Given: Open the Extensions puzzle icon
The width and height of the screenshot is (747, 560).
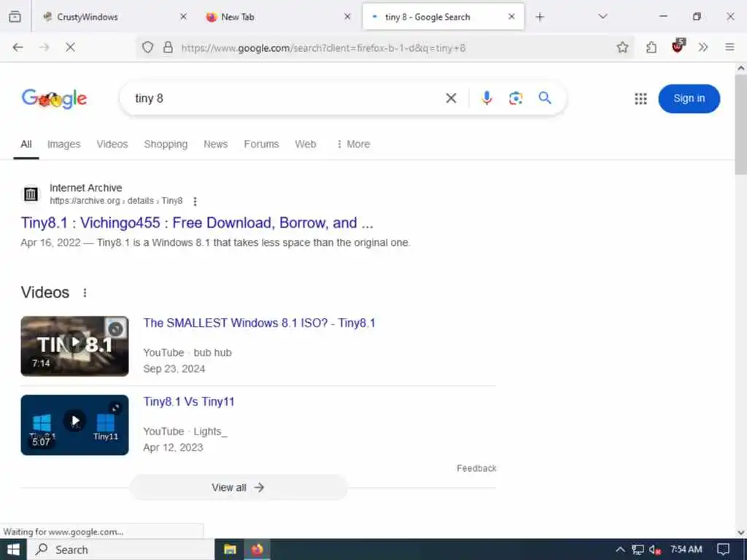Looking at the screenshot, I should point(651,47).
